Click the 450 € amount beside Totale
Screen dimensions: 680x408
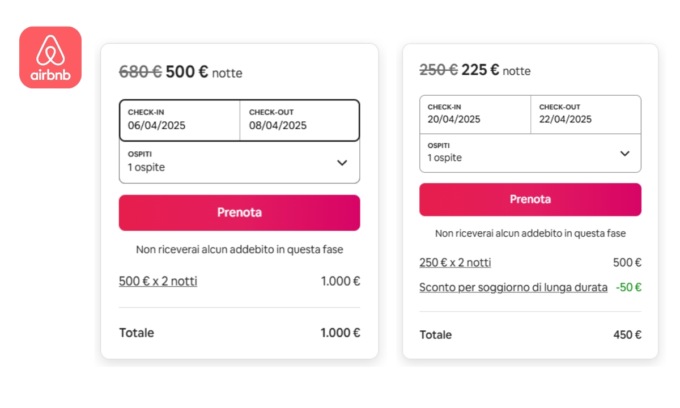(x=627, y=335)
